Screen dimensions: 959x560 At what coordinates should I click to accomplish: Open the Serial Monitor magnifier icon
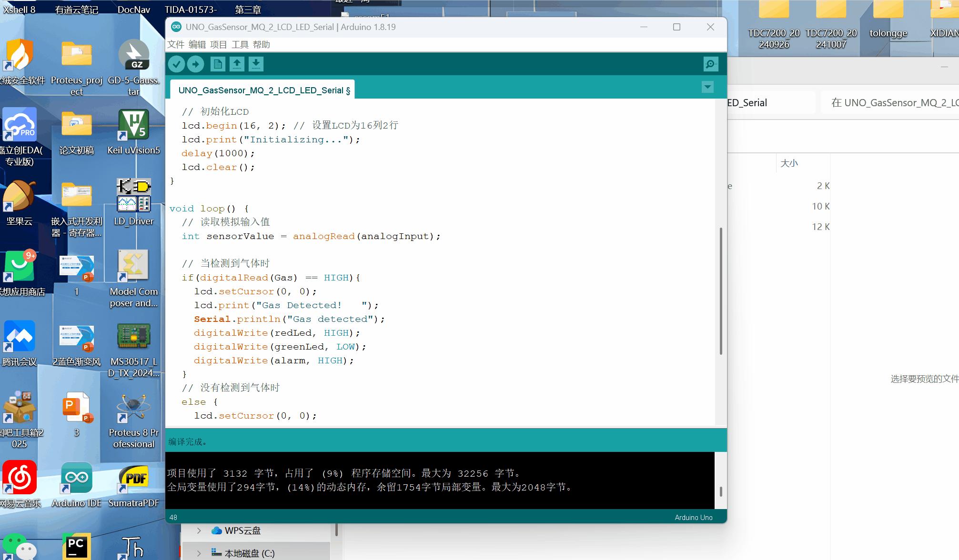[x=710, y=64]
